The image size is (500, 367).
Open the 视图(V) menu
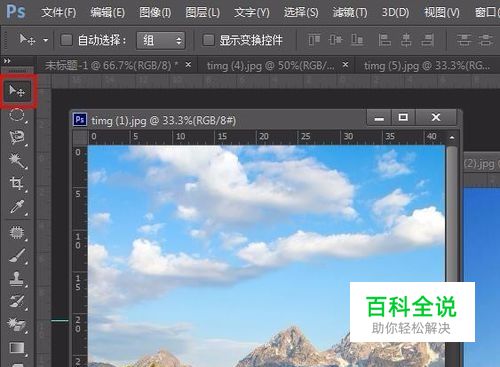[x=442, y=13]
